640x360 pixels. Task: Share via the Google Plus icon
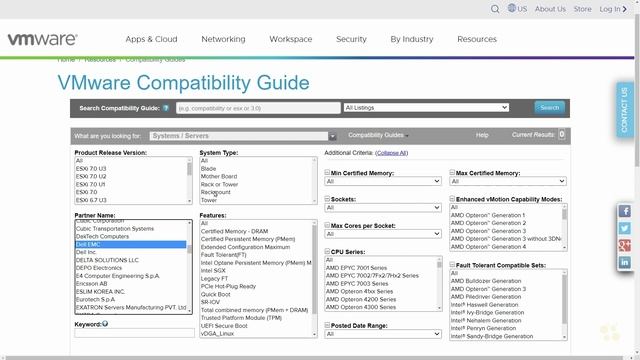624,245
